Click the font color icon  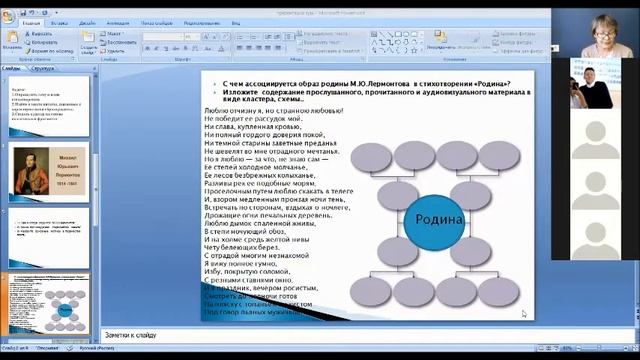[x=221, y=49]
